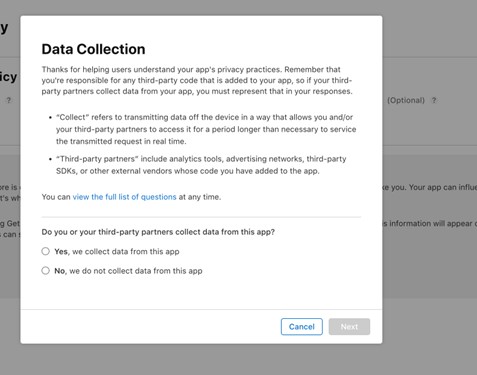Click the dimmed 'information will appear' background text
Screen dimensions: 477x375
pyautogui.click(x=433, y=224)
